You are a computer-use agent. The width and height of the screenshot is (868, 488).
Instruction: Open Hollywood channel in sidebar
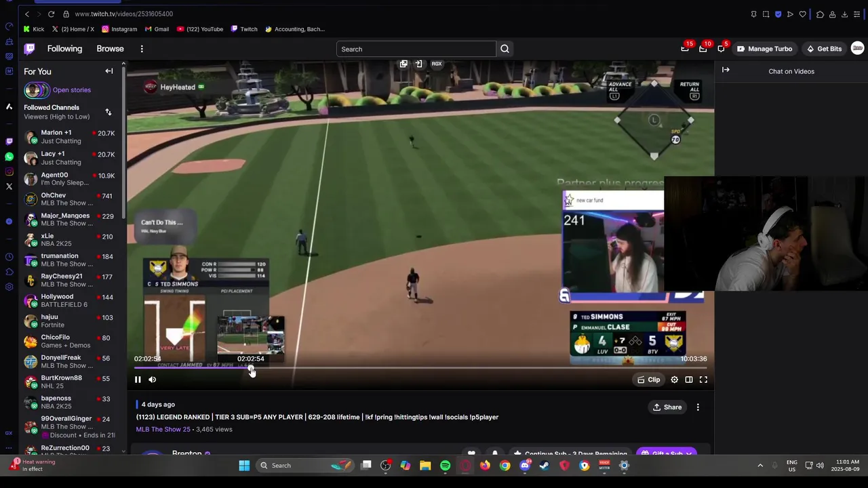pos(70,301)
